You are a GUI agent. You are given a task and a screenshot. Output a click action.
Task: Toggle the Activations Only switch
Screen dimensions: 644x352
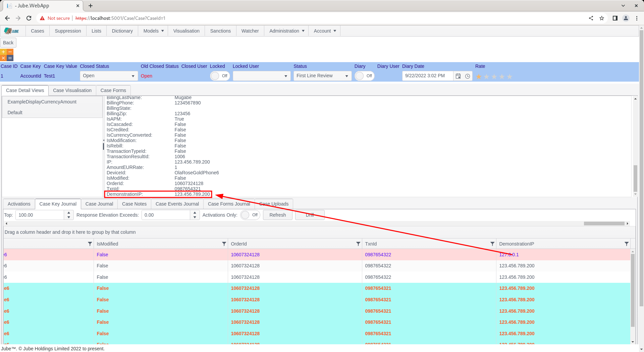tap(250, 215)
